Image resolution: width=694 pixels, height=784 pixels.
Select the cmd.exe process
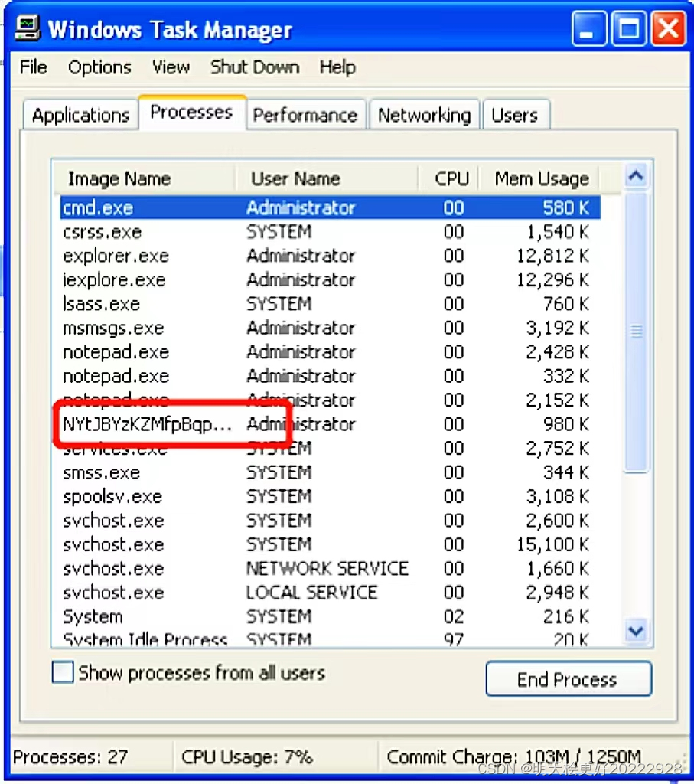point(331,207)
